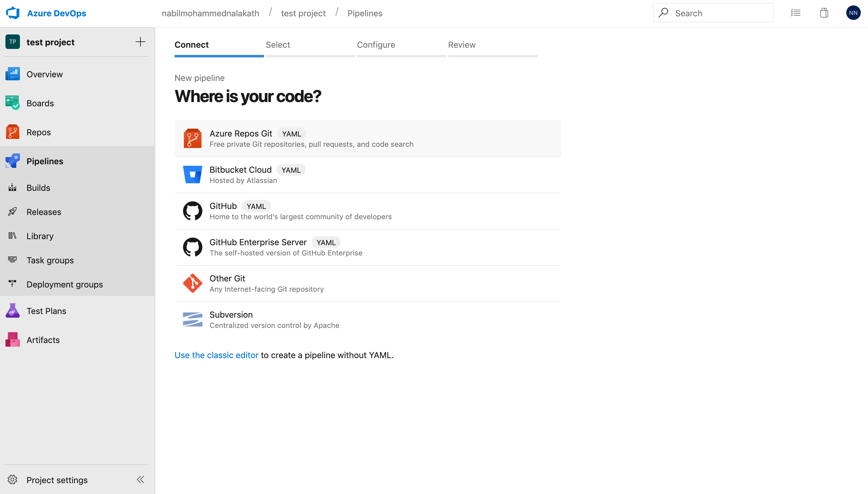Click YAML badge next to Azure Repos Git
The width and height of the screenshot is (868, 494).
tap(291, 133)
